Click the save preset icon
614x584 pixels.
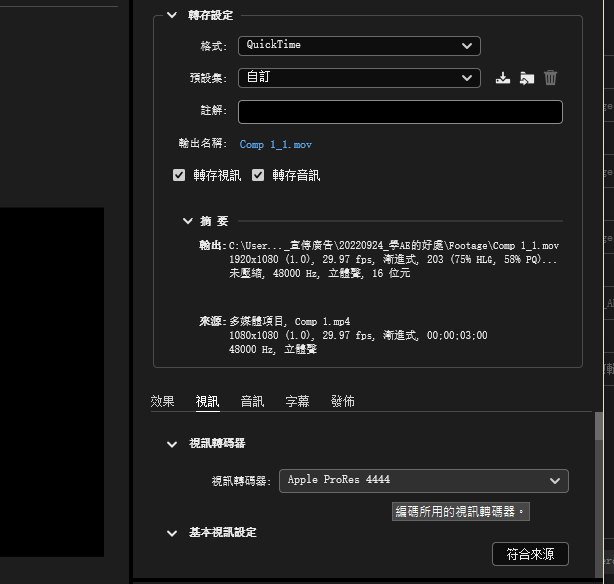503,78
